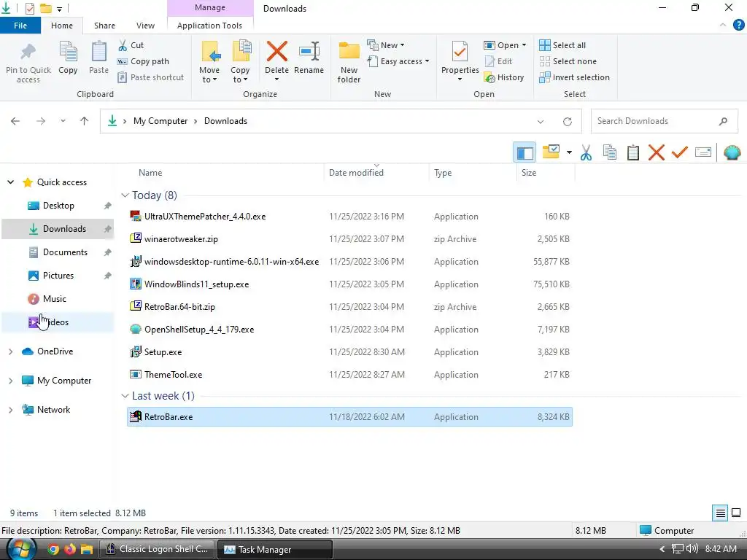The image size is (747, 560).
Task: Switch to details view layout button
Action: [720, 513]
